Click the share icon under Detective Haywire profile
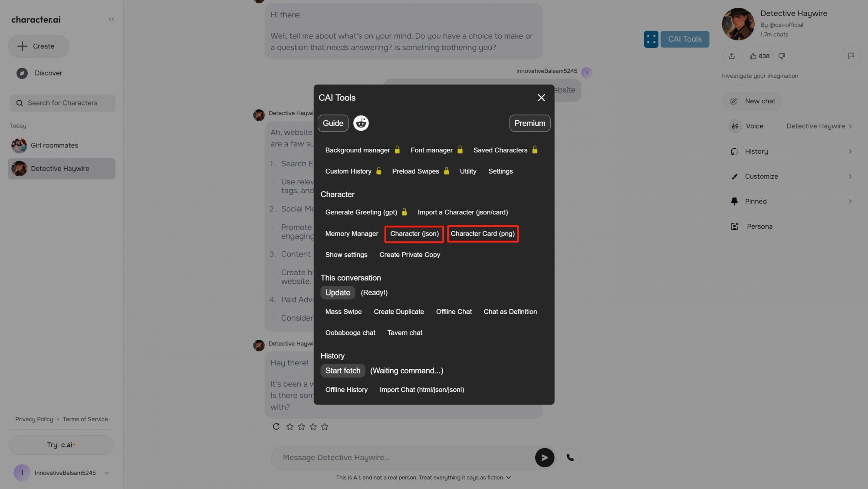This screenshot has height=489, width=868. [x=732, y=56]
